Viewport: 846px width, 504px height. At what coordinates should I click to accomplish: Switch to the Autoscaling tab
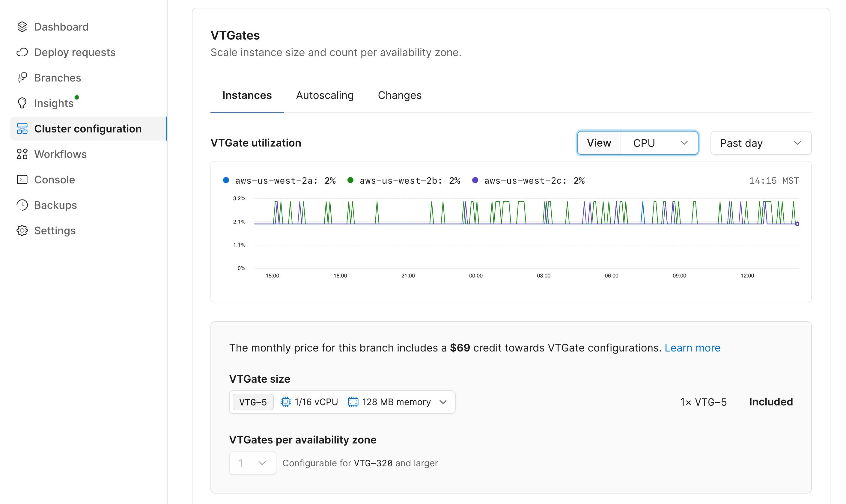[325, 95]
